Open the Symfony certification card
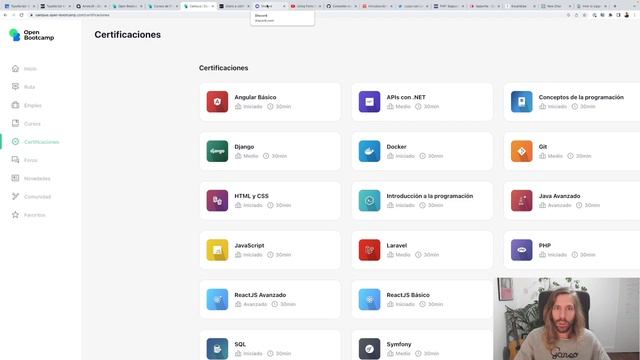 [422, 345]
